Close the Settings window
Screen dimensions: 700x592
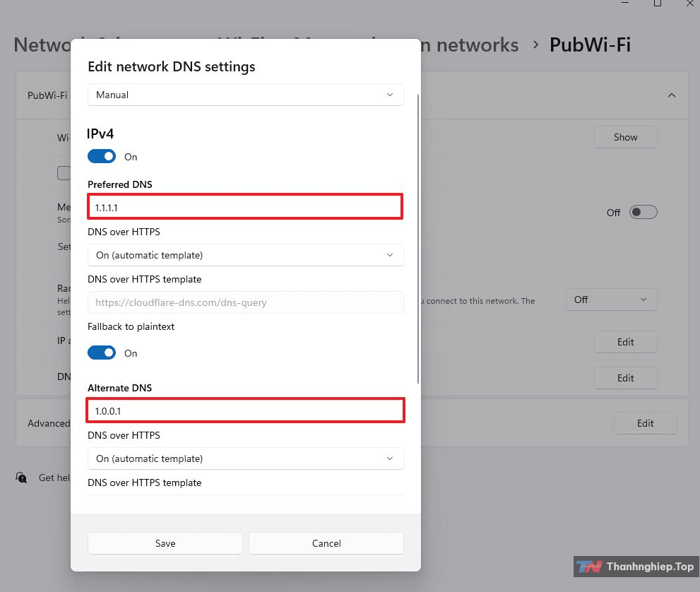pyautogui.click(x=689, y=4)
